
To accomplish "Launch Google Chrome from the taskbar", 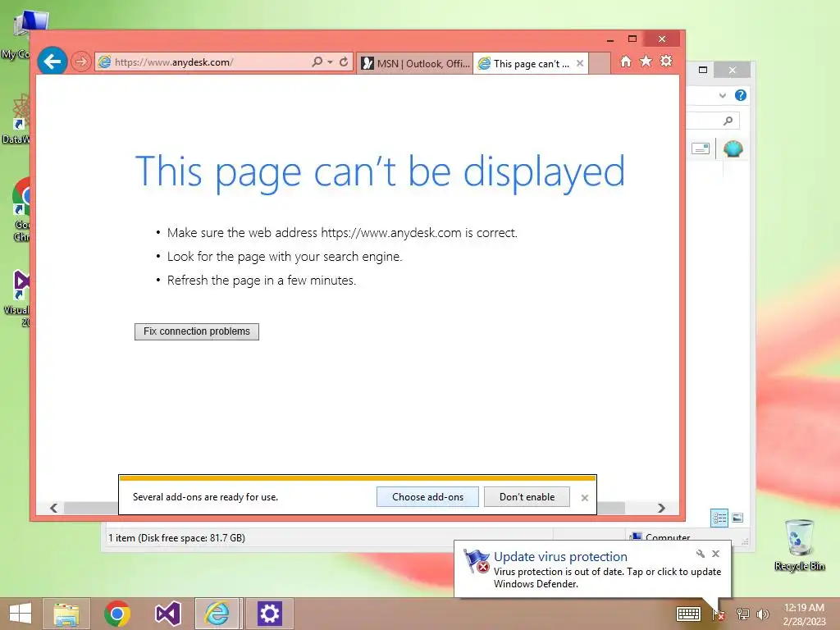I will (117, 614).
